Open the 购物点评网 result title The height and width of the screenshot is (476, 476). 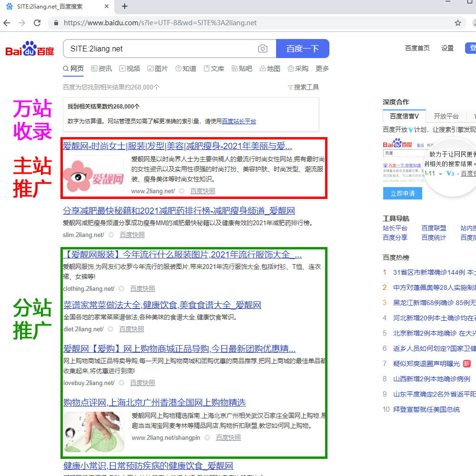(x=154, y=403)
